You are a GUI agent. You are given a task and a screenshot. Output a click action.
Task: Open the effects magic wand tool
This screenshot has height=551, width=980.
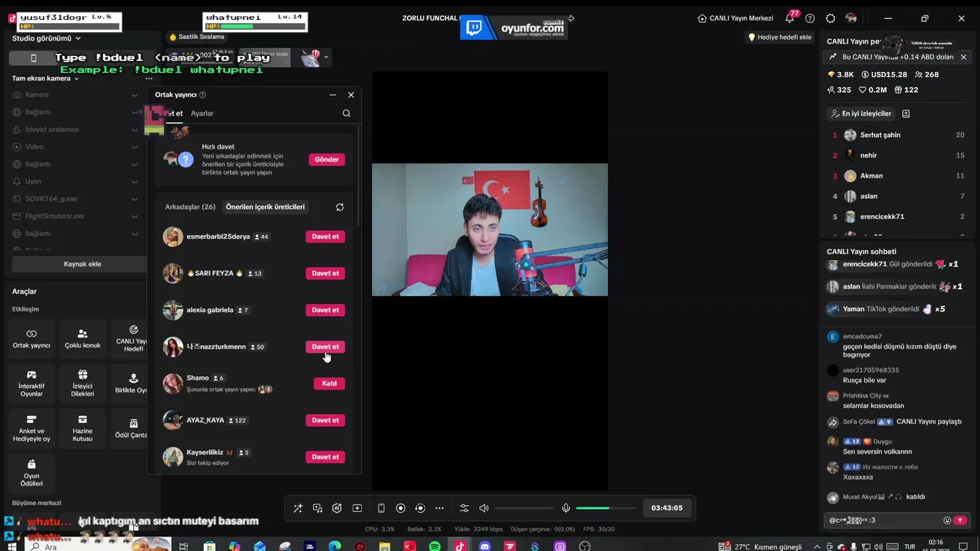pos(298,508)
